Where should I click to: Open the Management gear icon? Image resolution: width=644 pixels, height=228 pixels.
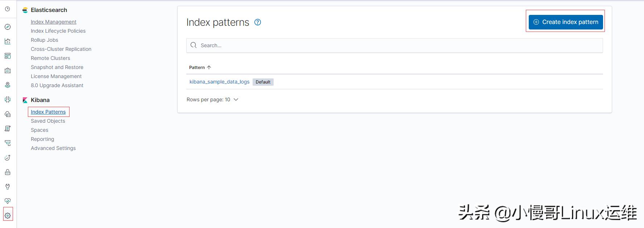point(8,216)
